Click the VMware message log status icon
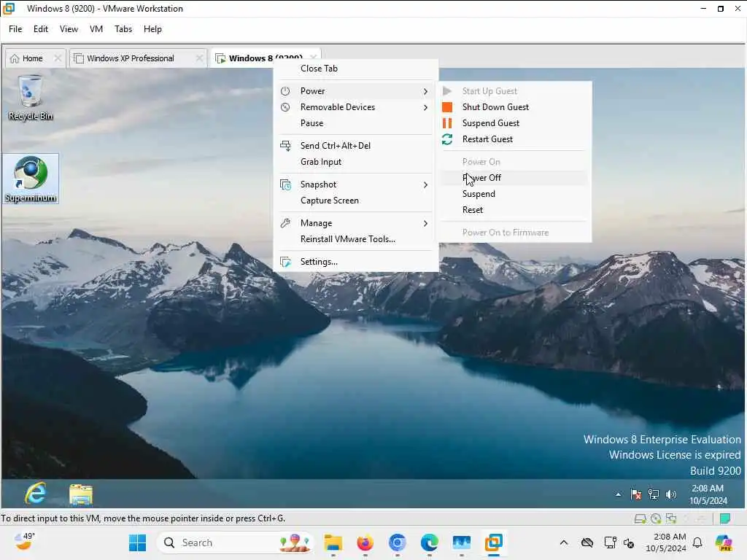Image resolution: width=747 pixels, height=560 pixels. coord(725,518)
